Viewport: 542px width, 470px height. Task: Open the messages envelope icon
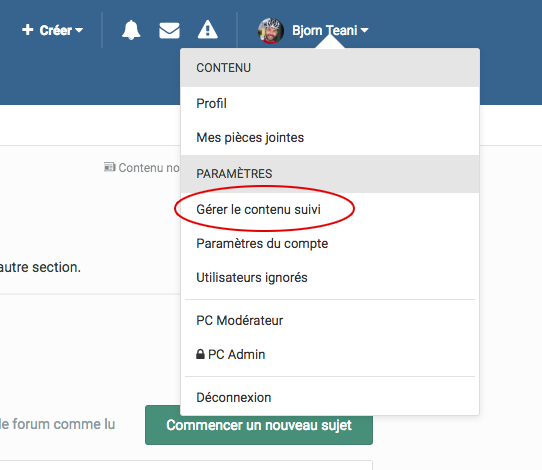[x=169, y=30]
